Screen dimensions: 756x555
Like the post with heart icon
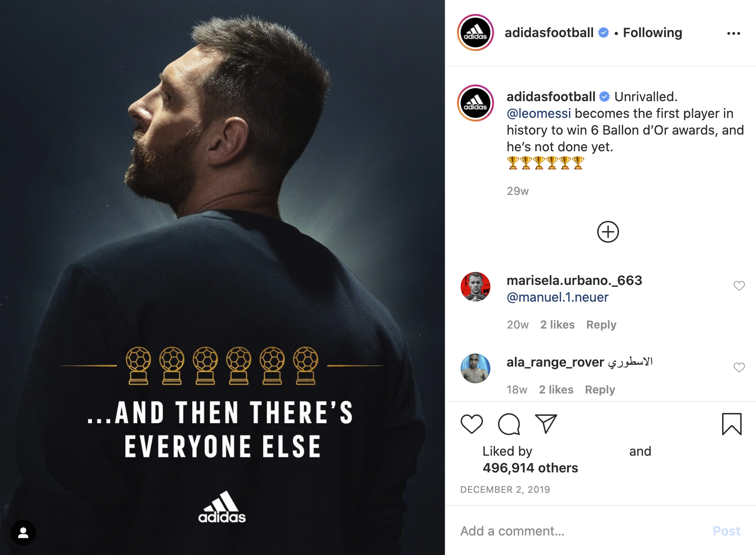(471, 424)
